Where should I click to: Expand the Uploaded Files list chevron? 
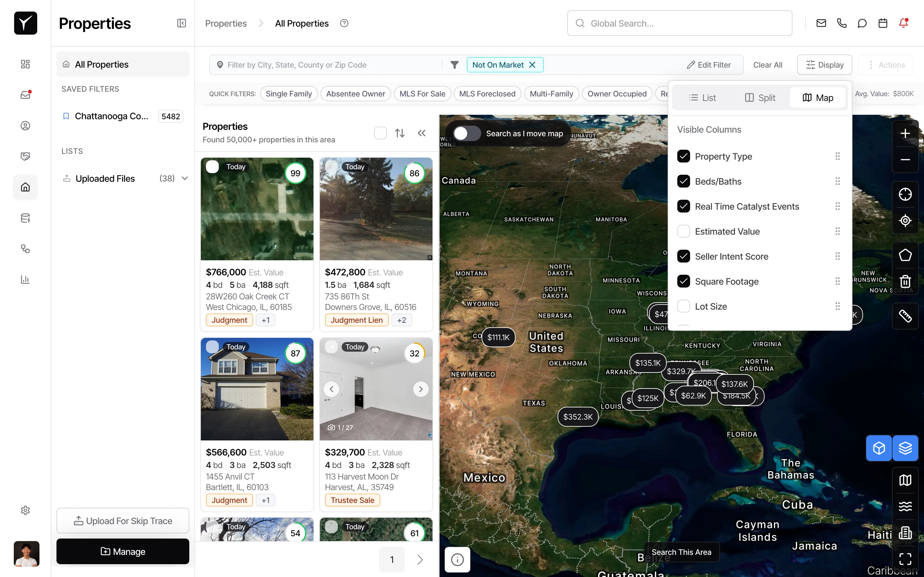pos(185,179)
